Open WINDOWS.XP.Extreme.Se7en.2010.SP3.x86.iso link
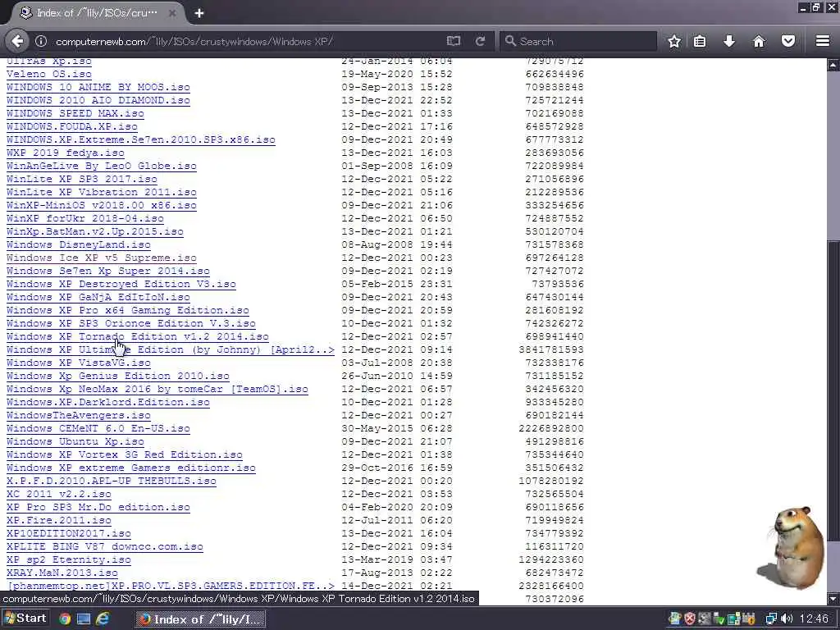Screen dimensions: 840x630 [141, 139]
